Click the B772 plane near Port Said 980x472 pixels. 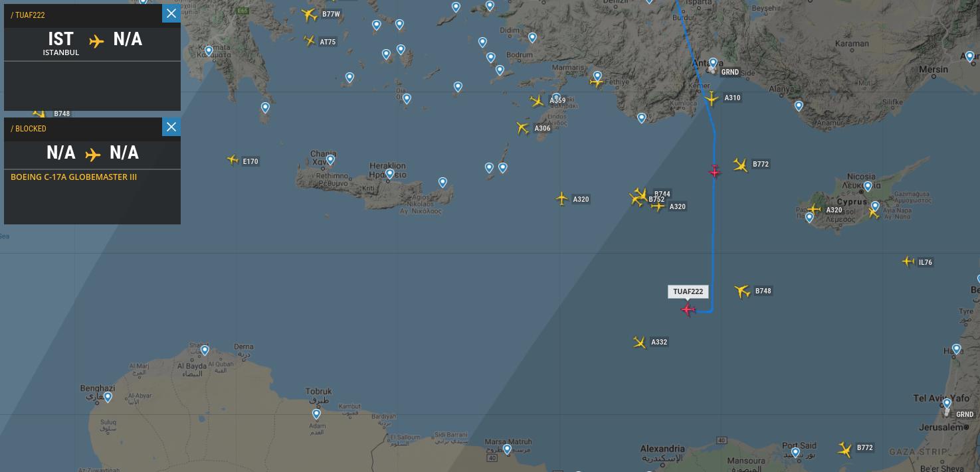pyautogui.click(x=844, y=449)
